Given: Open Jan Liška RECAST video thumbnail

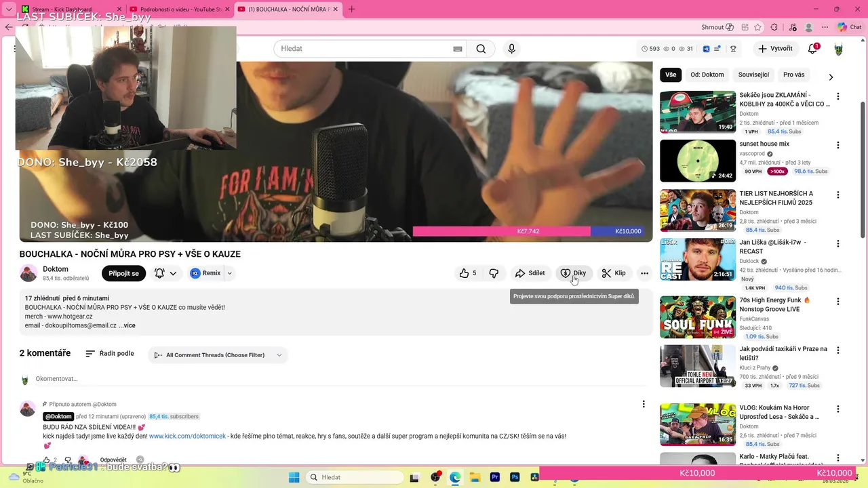Looking at the screenshot, I should (698, 259).
